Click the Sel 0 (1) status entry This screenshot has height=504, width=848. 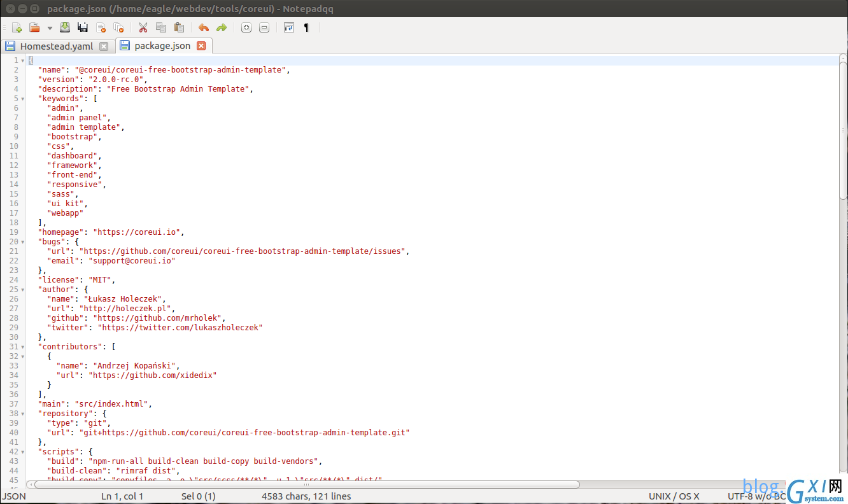coord(199,496)
